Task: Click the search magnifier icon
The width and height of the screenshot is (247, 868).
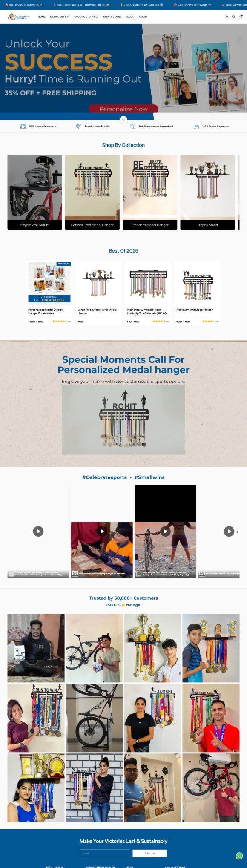Action: tap(233, 17)
